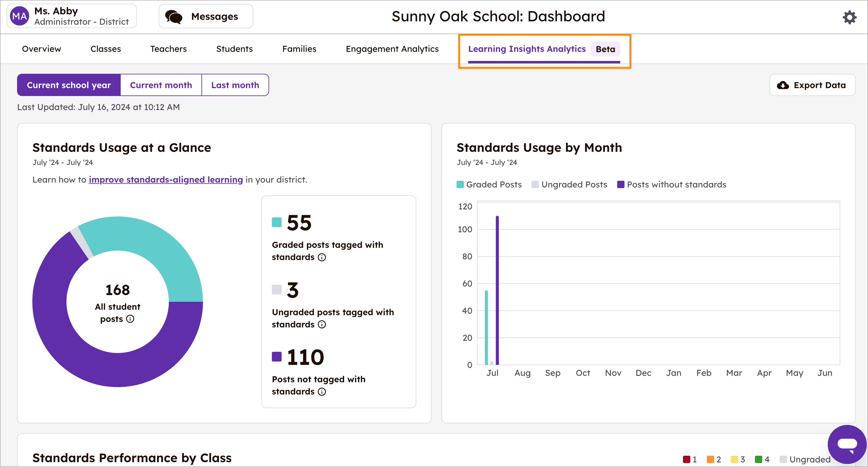Open the Ms. Abby account card
The height and width of the screenshot is (467, 868).
coord(71,16)
